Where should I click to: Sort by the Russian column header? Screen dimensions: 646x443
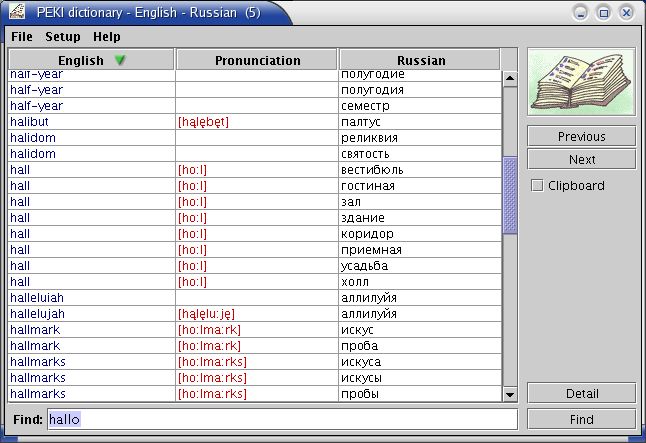(x=421, y=60)
